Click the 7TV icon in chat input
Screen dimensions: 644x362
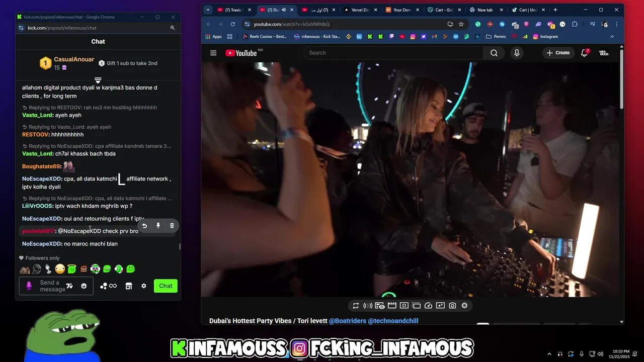(x=69, y=286)
